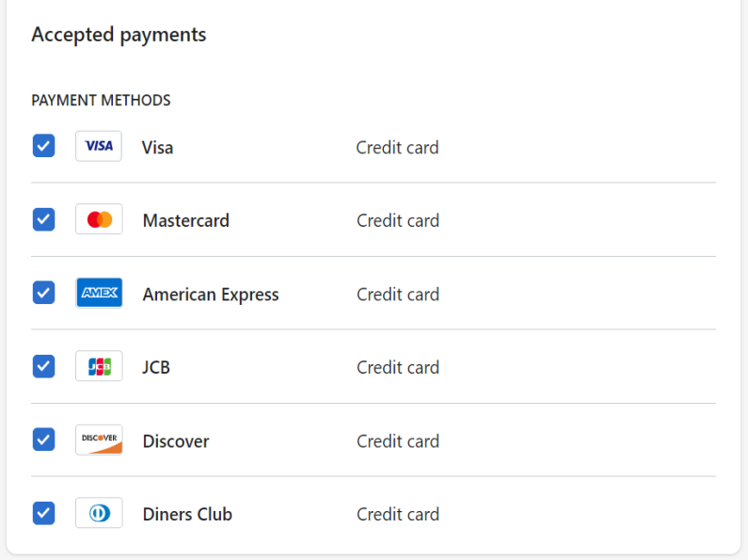Disable the American Express checkbox
The image size is (748, 560).
click(43, 293)
